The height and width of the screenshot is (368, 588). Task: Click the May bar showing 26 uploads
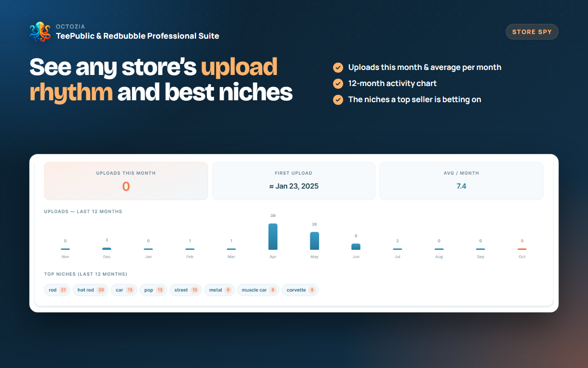coord(314,241)
